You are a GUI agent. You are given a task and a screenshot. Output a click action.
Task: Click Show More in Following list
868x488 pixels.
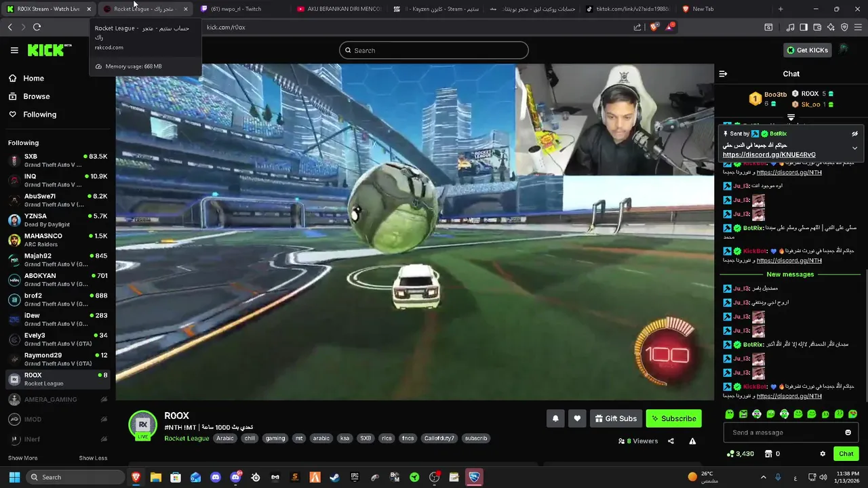(x=22, y=458)
